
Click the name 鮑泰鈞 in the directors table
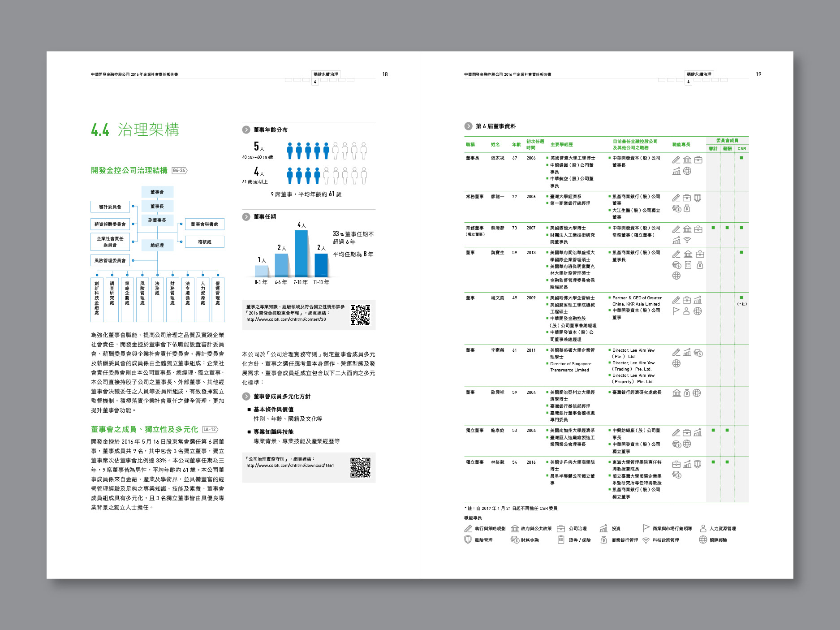click(498, 430)
